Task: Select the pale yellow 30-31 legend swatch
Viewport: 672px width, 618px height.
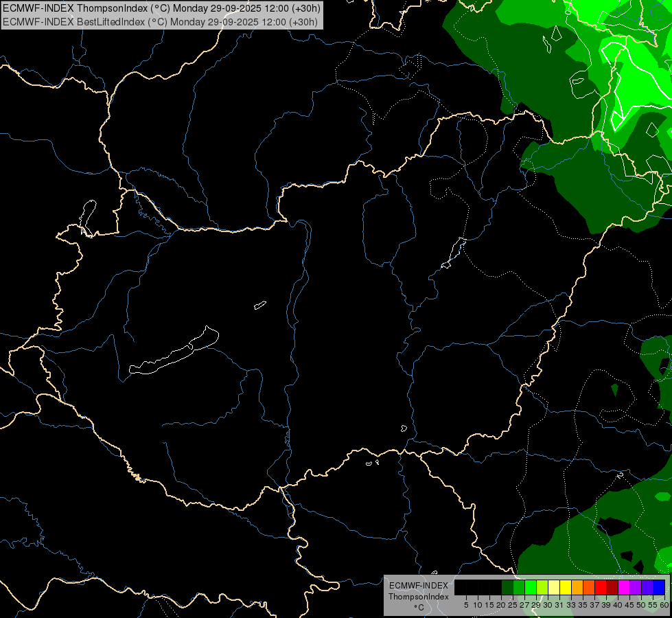Action: (554, 587)
